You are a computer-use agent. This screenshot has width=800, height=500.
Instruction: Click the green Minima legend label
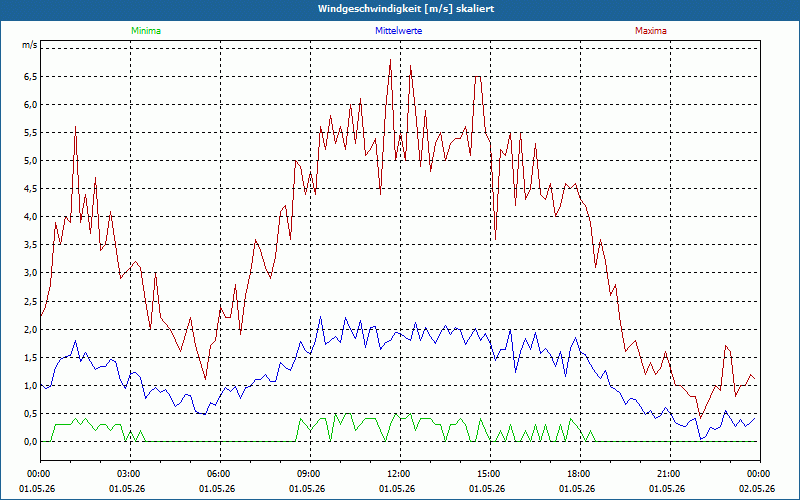coord(146,31)
